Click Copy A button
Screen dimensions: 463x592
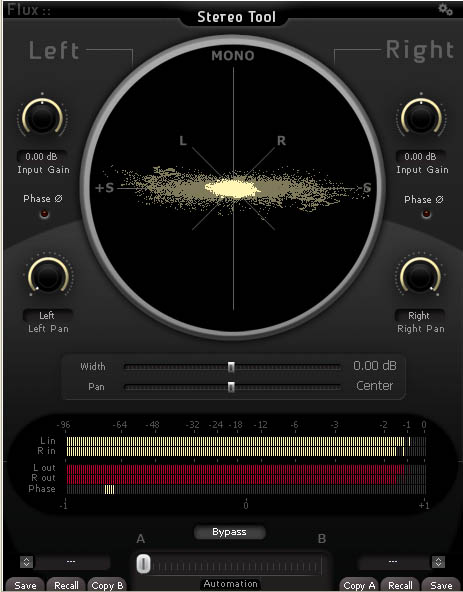(x=359, y=585)
